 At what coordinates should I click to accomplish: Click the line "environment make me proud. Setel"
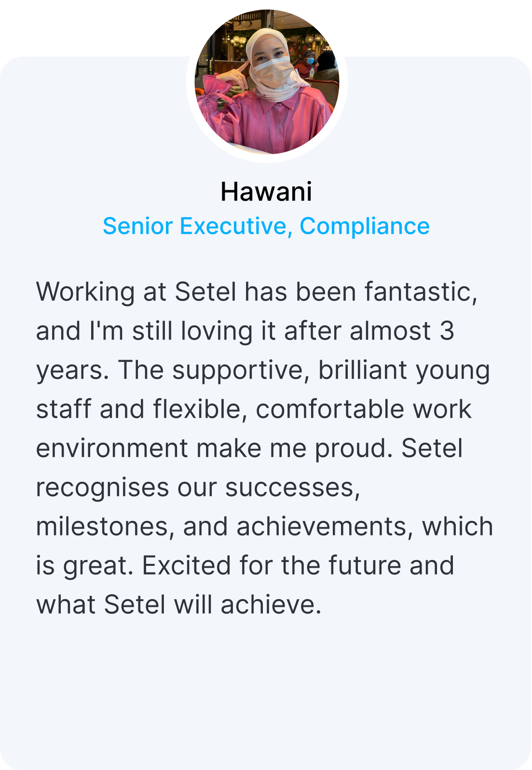tap(249, 448)
